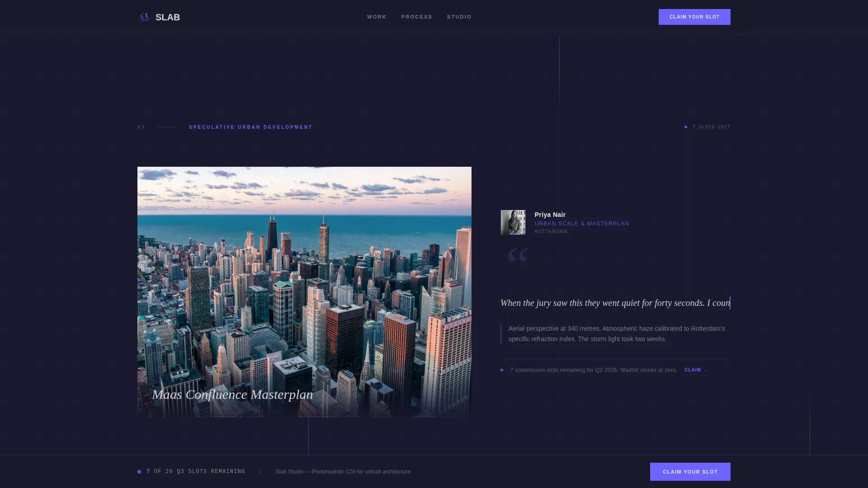The image size is (868, 488).
Task: Click '7 commission slots remaining' notice
Action: pyautogui.click(x=594, y=370)
